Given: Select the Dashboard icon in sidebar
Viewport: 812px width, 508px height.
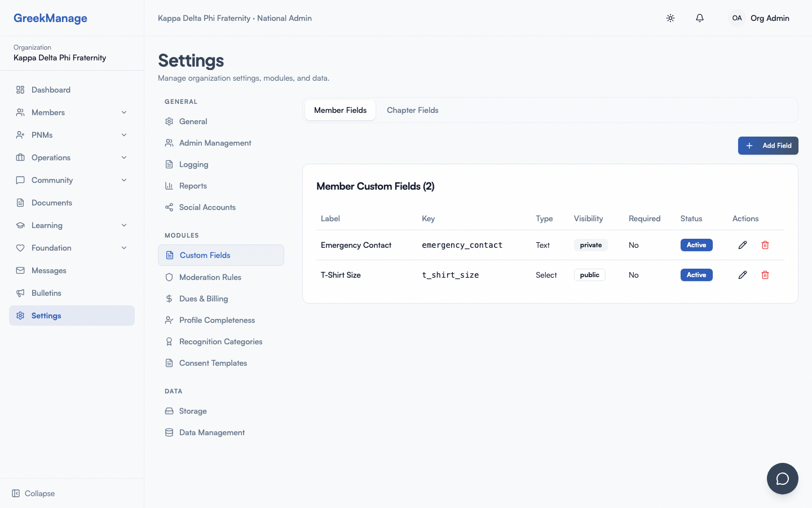Looking at the screenshot, I should (x=19, y=89).
